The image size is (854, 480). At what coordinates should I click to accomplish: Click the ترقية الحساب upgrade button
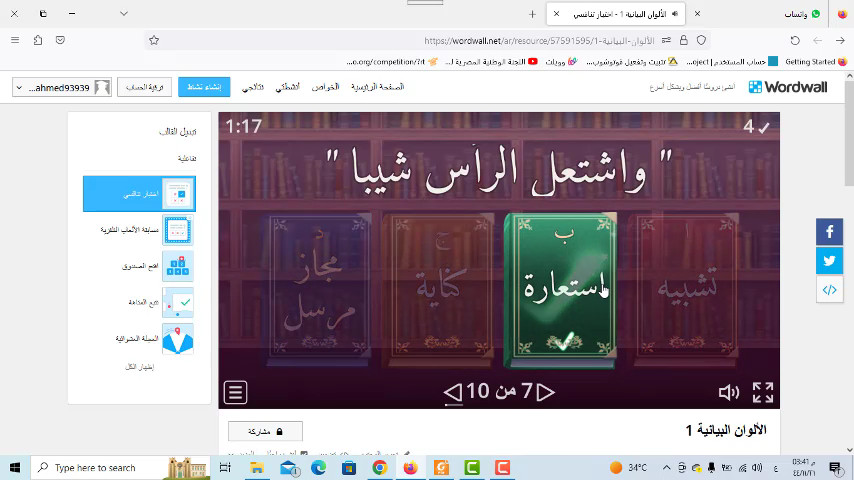point(144,87)
